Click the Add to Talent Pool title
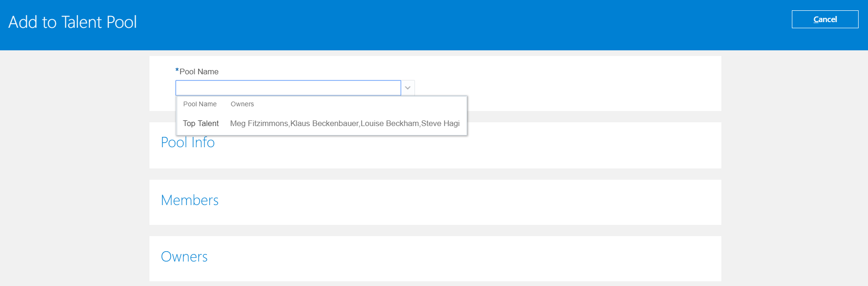The image size is (868, 286). pos(73,22)
